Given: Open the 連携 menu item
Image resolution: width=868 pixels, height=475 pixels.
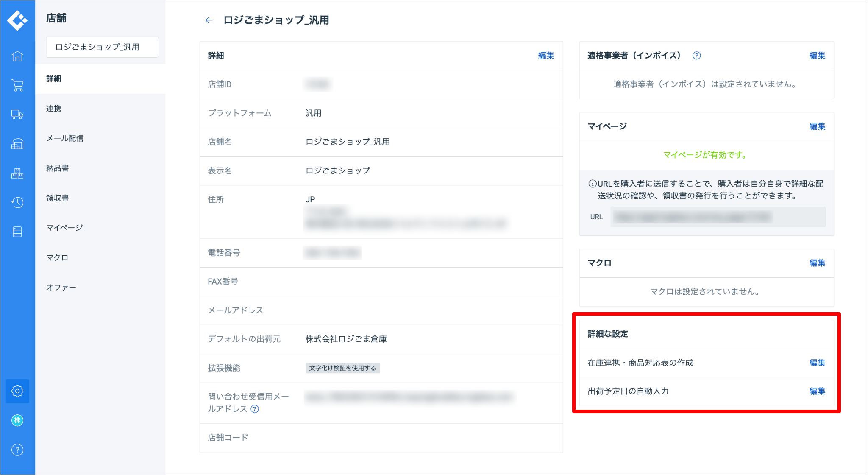Looking at the screenshot, I should click(x=54, y=109).
